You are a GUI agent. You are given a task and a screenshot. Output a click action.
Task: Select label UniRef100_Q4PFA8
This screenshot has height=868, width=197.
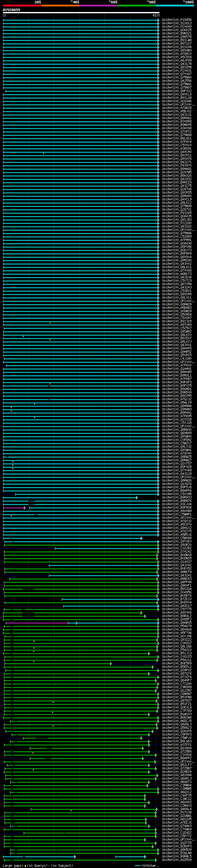pyautogui.click(x=176, y=582)
